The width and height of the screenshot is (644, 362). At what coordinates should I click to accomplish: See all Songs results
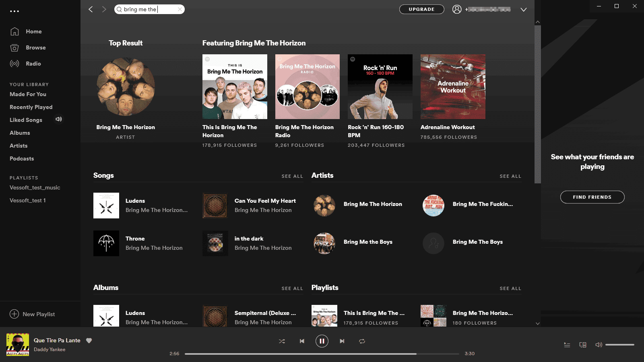(x=292, y=176)
